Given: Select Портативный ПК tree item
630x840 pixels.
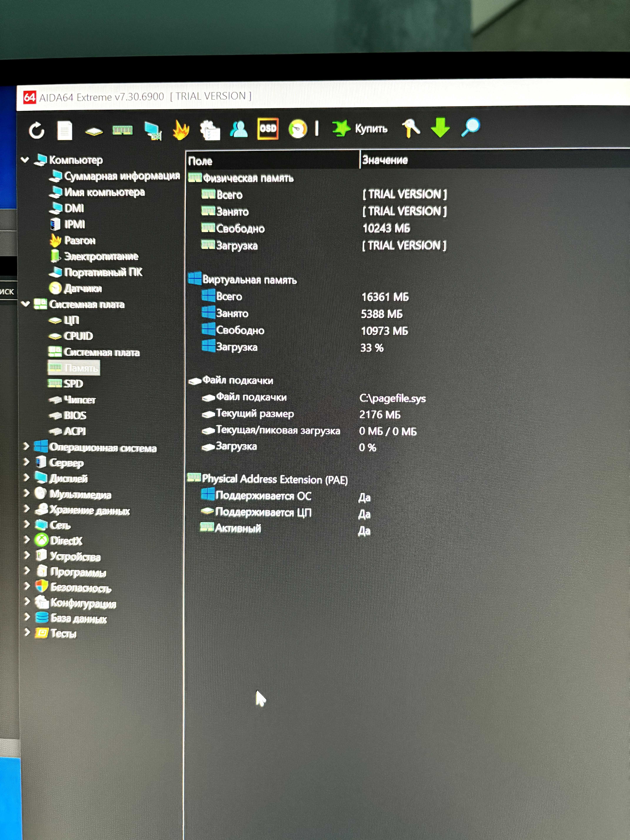Looking at the screenshot, I should pyautogui.click(x=96, y=272).
